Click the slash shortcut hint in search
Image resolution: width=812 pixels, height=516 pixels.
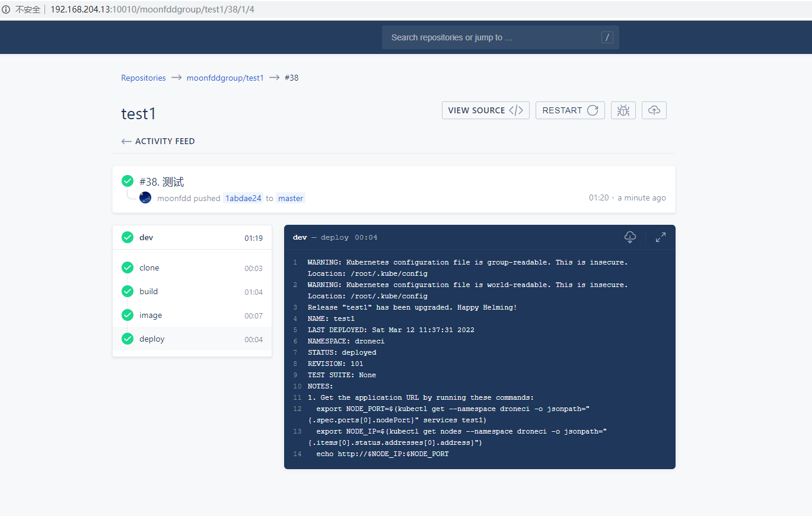pos(607,37)
